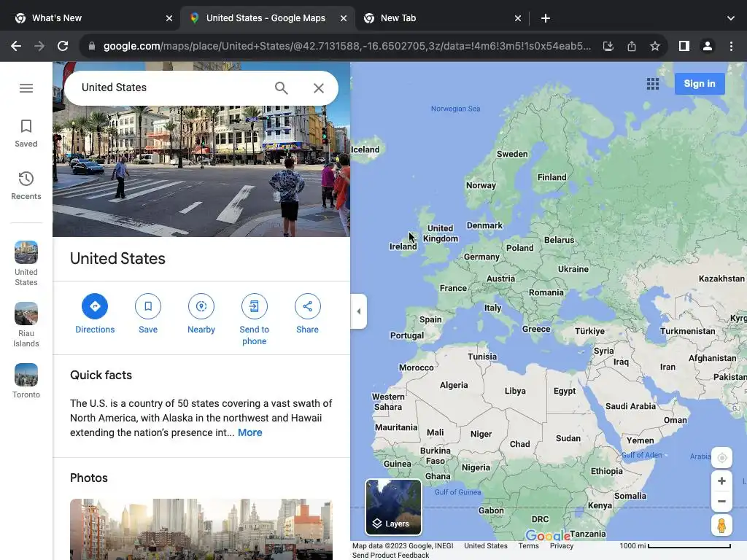This screenshot has height=560, width=747.
Task: Open the Recents history icon
Action: pos(26,186)
